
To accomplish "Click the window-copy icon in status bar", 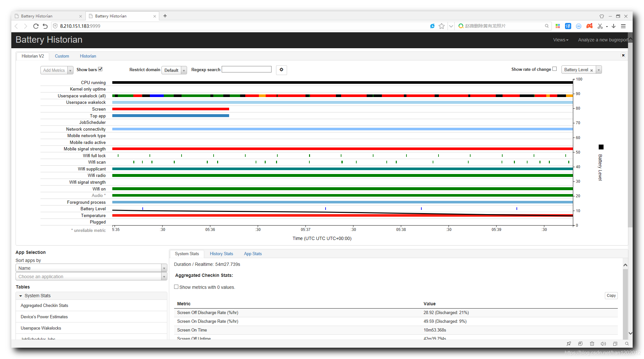I will pyautogui.click(x=615, y=344).
